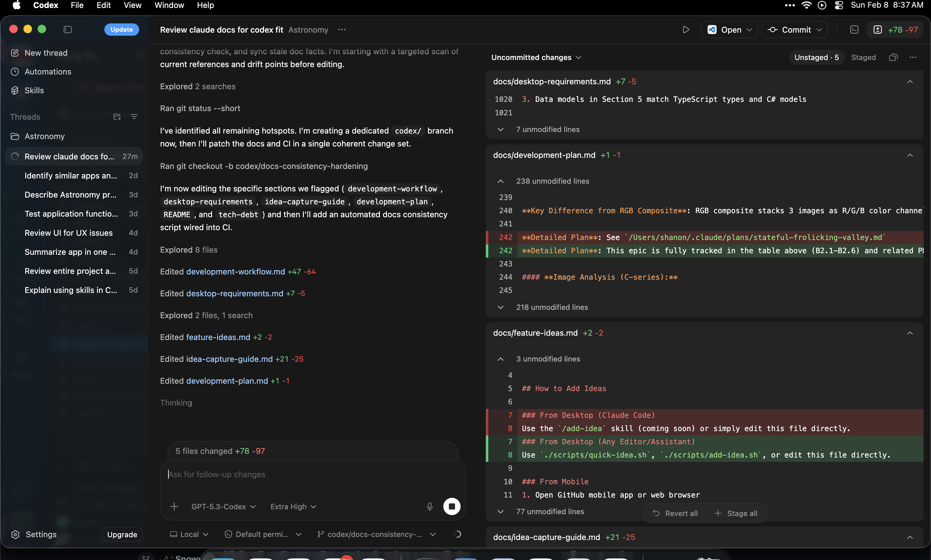Switch to Unstaged · 5 view
This screenshot has height=560, width=931.
(816, 57)
